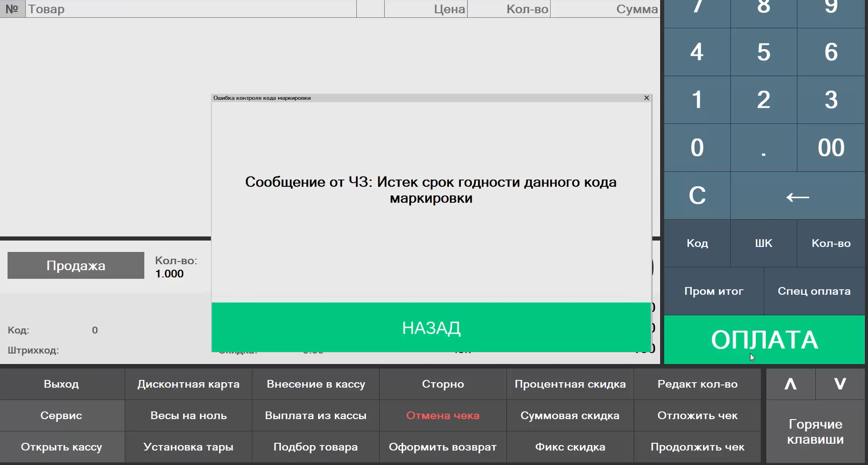
Task: Tap the down arrow navigation button
Action: [x=840, y=384]
